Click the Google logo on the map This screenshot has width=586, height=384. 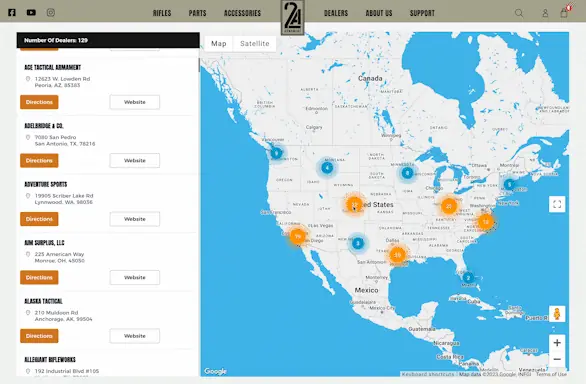pos(215,371)
